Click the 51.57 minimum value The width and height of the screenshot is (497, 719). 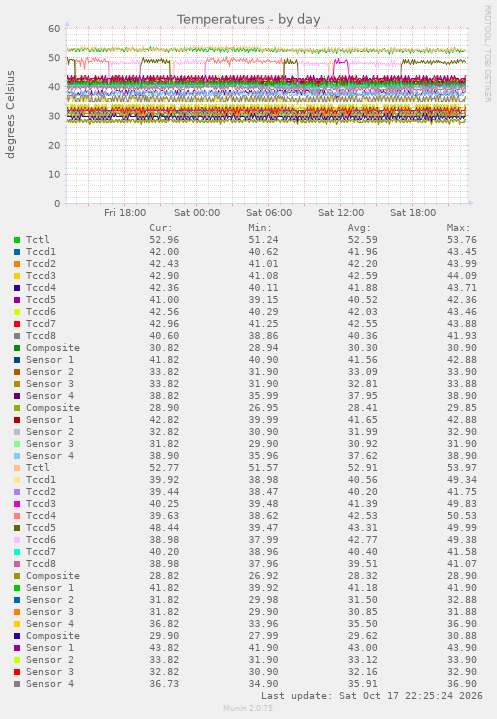click(x=263, y=468)
